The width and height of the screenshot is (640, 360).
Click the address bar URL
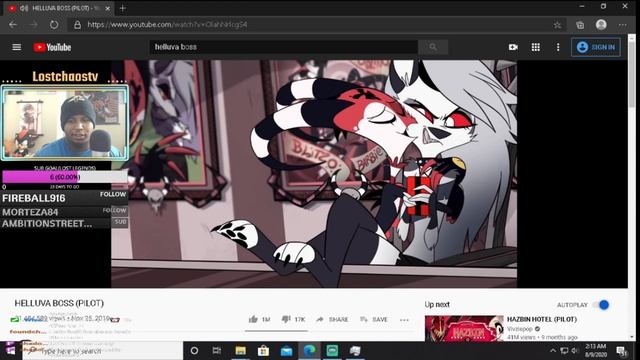point(167,25)
